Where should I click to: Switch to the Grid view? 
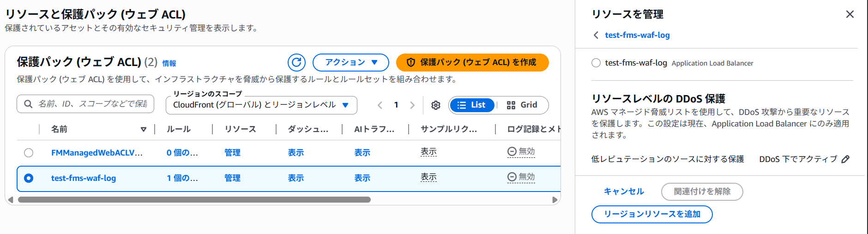point(522,105)
